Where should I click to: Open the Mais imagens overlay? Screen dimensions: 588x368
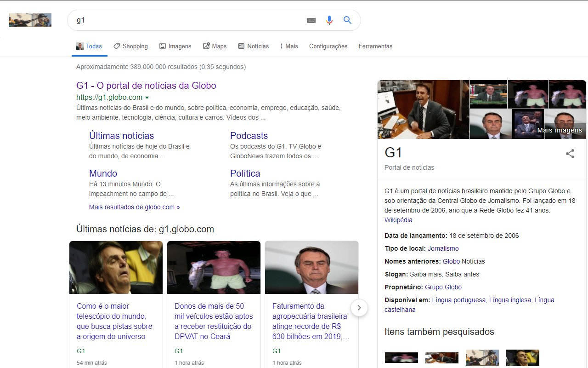(x=560, y=130)
